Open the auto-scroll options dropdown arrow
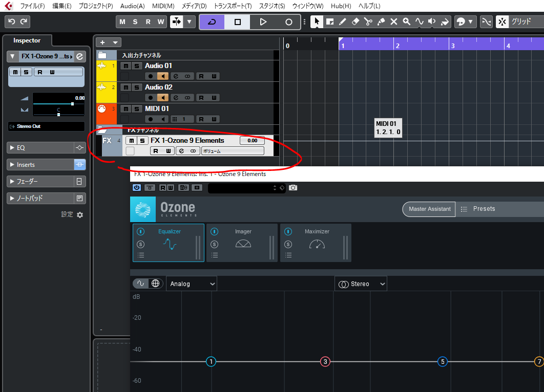The height and width of the screenshot is (392, 544). click(x=189, y=22)
